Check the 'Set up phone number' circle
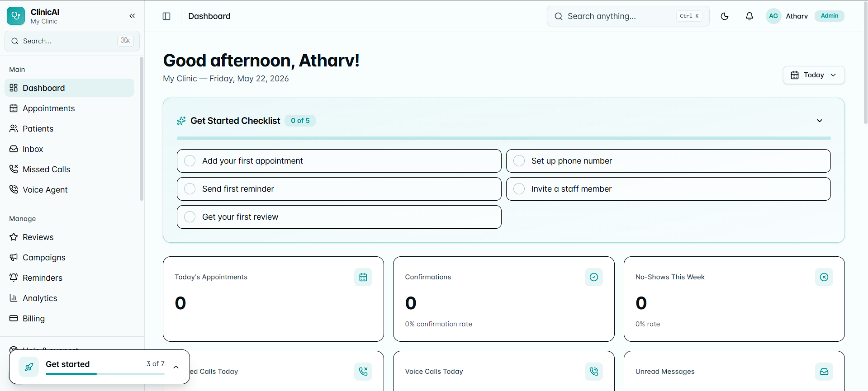Image resolution: width=868 pixels, height=391 pixels. 519,161
